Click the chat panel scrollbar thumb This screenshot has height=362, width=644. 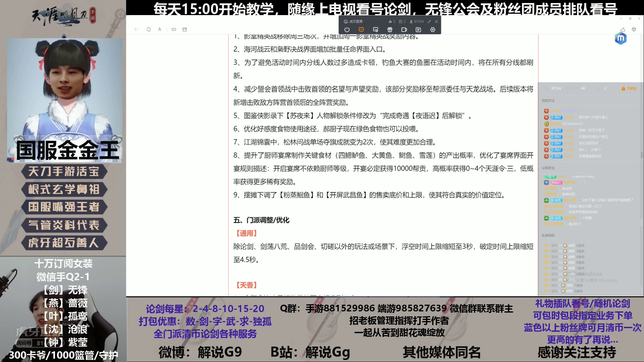point(642,155)
